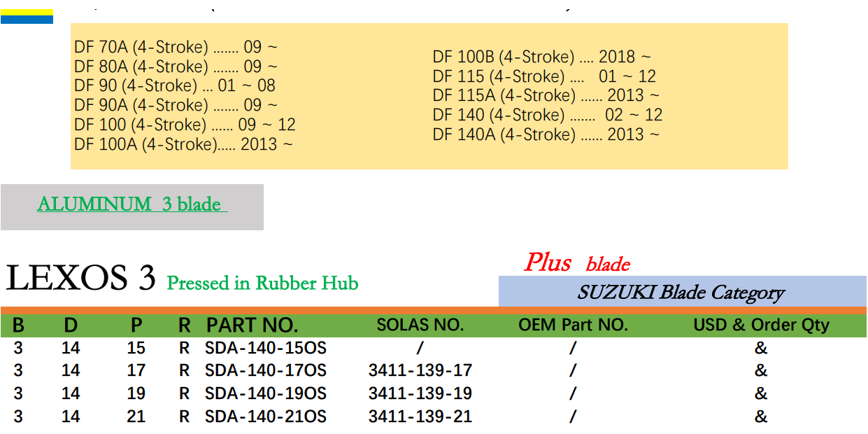Select part number SDA-140-15OS
The width and height of the screenshot is (868, 434).
[x=266, y=348]
